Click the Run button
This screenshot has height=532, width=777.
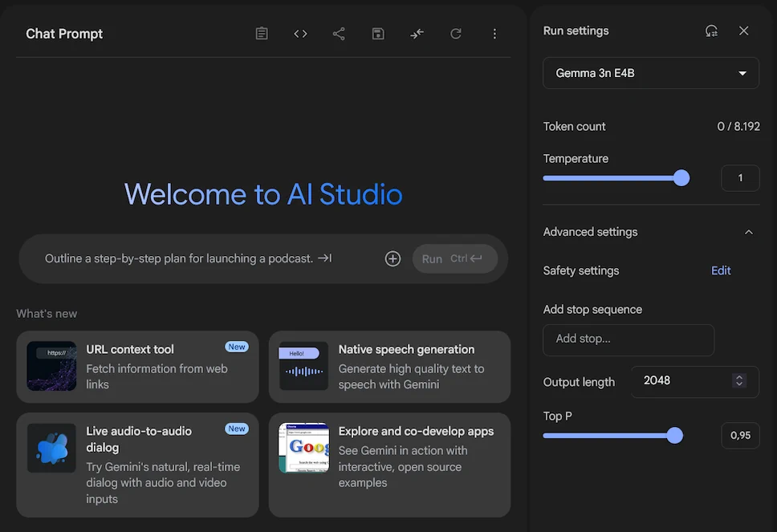[x=455, y=258]
